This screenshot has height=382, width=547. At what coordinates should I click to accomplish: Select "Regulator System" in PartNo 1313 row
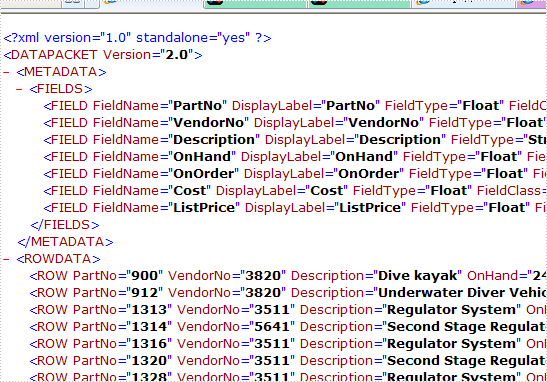click(451, 310)
